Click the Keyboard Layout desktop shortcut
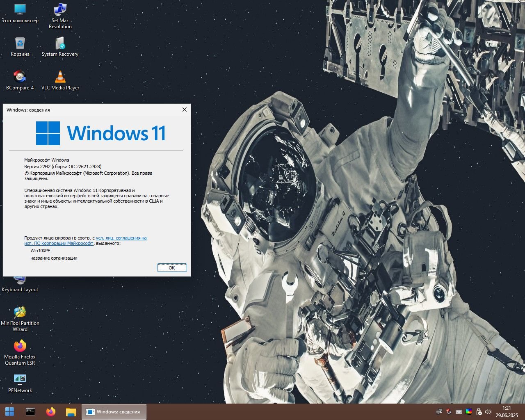The image size is (525, 420). pos(20,289)
